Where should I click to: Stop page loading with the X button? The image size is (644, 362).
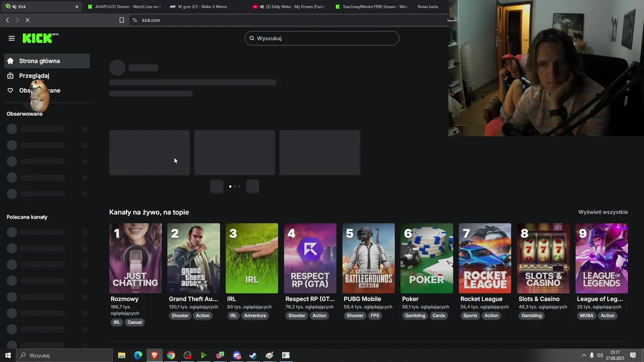[x=27, y=20]
